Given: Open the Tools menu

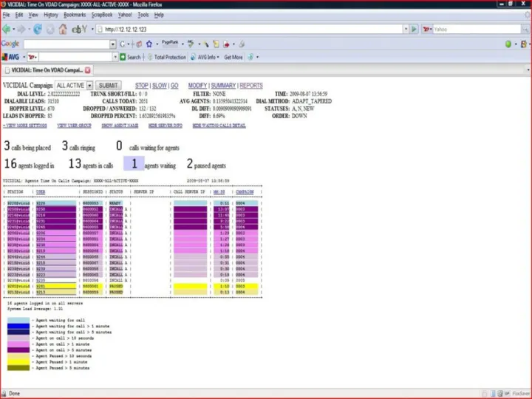Looking at the screenshot, I should pos(143,15).
